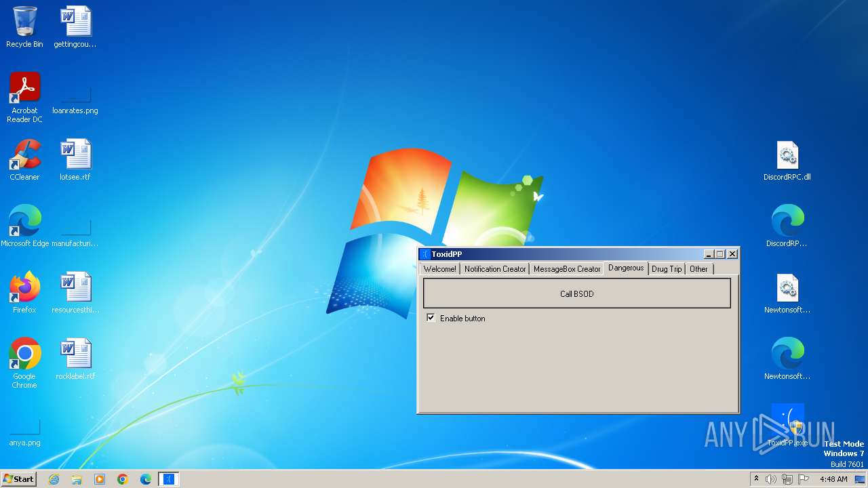The width and height of the screenshot is (868, 488).
Task: Open the Drug Trip tab
Action: (667, 269)
